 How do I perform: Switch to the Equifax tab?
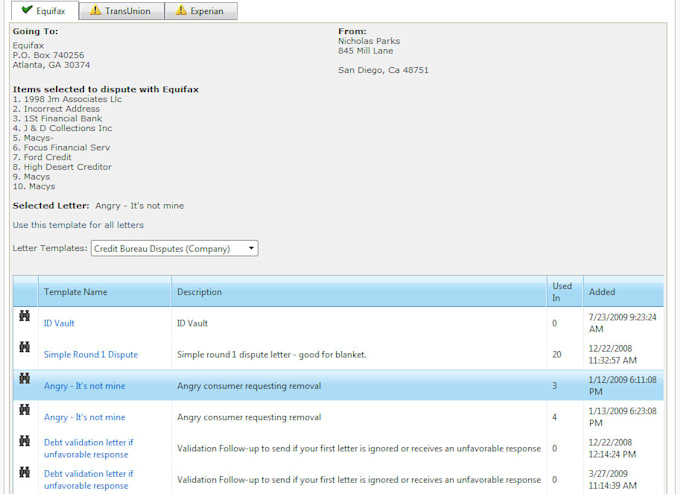tap(45, 10)
